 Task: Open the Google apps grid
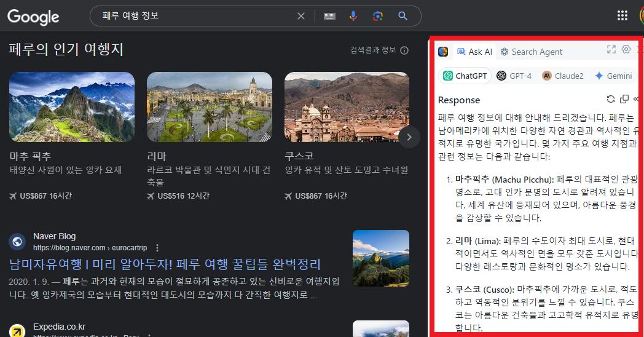pos(622,15)
